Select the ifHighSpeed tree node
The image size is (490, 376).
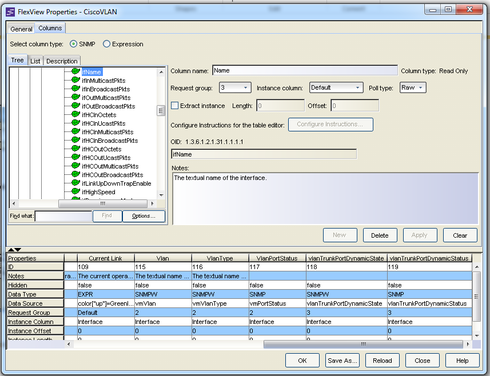click(x=98, y=192)
